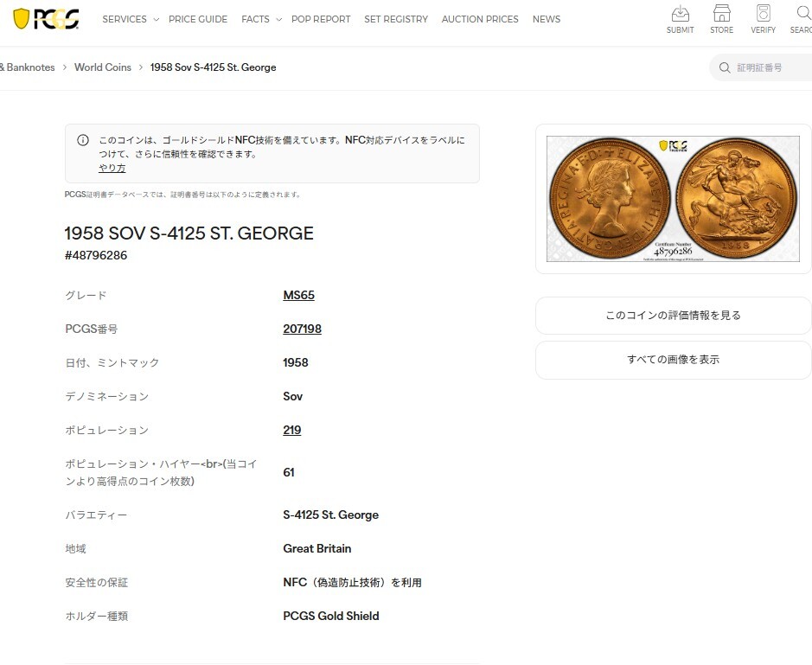Expand the Facts dropdown arrow

278,20
